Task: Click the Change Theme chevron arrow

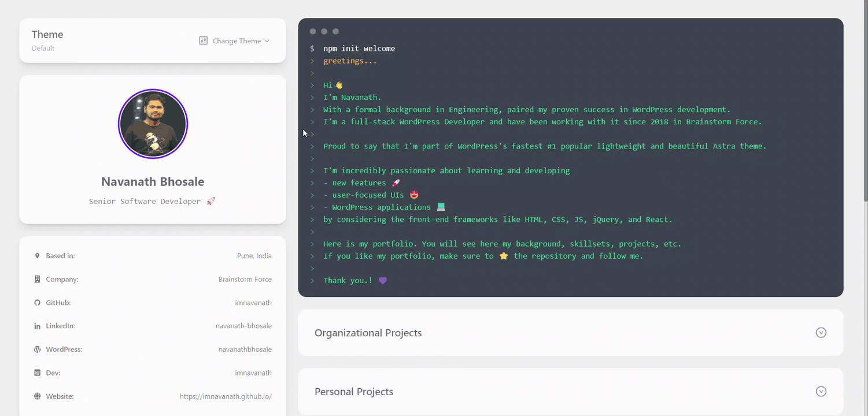Action: [267, 41]
